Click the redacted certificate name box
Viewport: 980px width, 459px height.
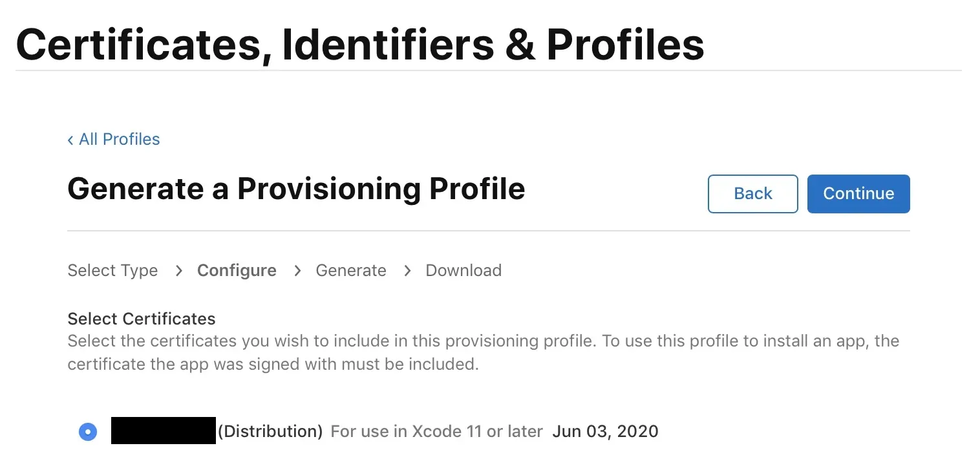pyautogui.click(x=163, y=431)
